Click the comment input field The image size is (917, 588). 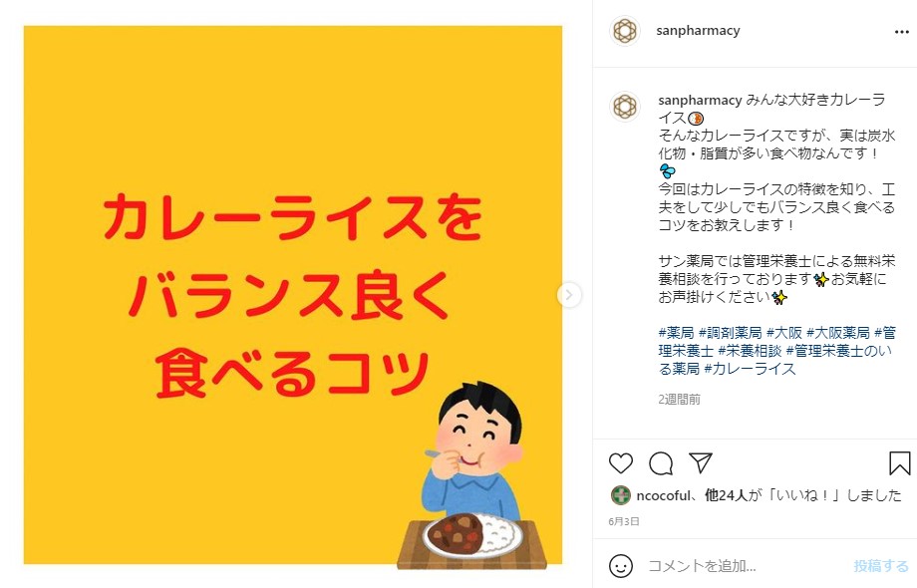click(746, 566)
